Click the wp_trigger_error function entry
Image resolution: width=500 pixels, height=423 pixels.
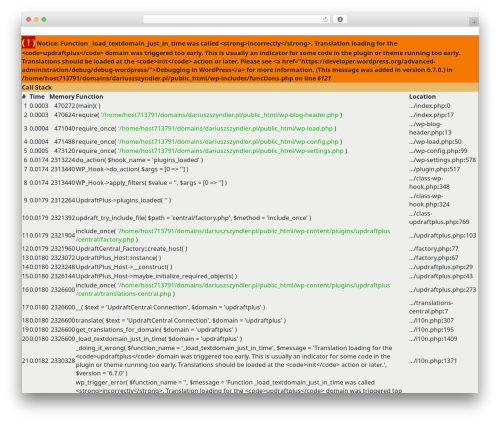(x=239, y=386)
